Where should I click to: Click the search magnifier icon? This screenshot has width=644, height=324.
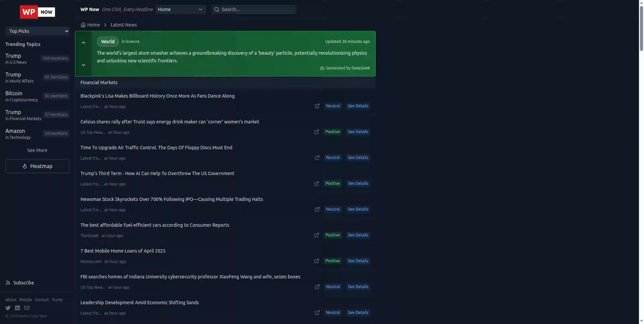pyautogui.click(x=217, y=9)
